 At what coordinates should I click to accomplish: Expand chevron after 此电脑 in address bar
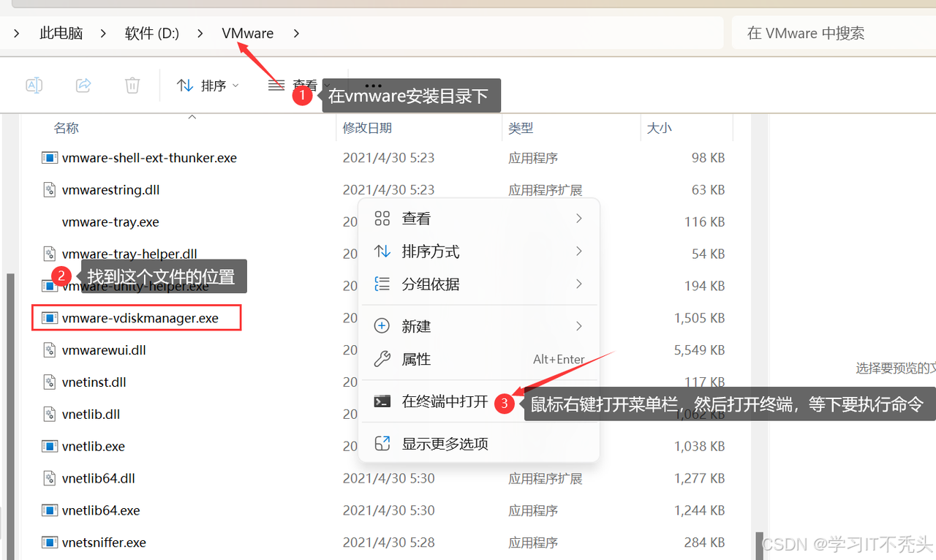tap(104, 33)
